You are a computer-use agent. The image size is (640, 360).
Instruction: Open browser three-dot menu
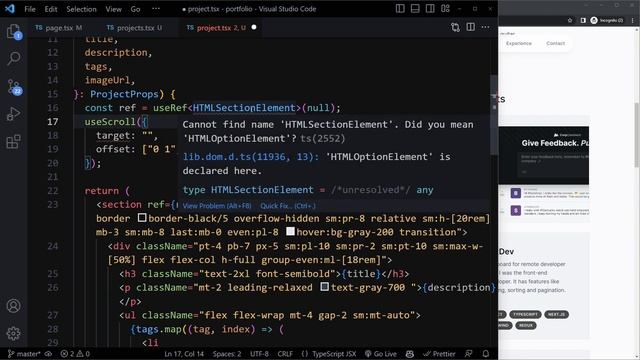(x=633, y=20)
